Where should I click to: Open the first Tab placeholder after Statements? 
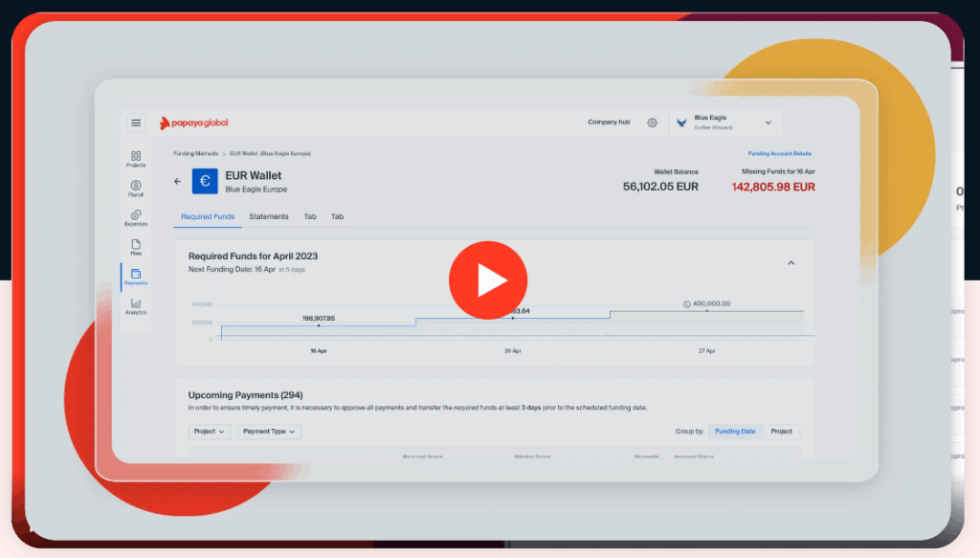click(310, 217)
